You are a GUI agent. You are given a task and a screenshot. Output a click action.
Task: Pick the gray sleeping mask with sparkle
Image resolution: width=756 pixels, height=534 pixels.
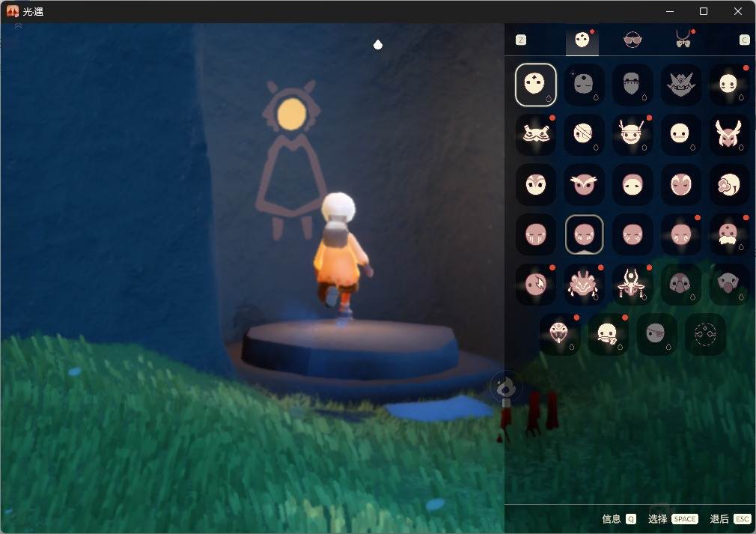tap(584, 85)
